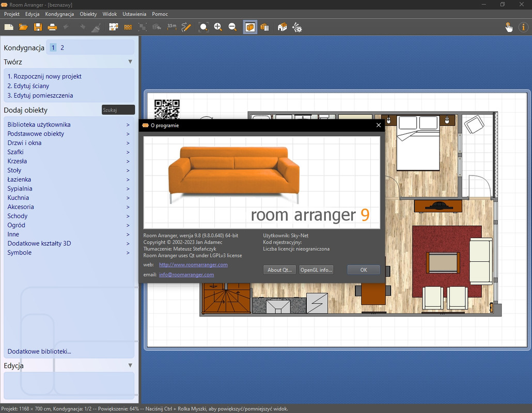Switch to Kondygnacja floor 1

click(53, 47)
